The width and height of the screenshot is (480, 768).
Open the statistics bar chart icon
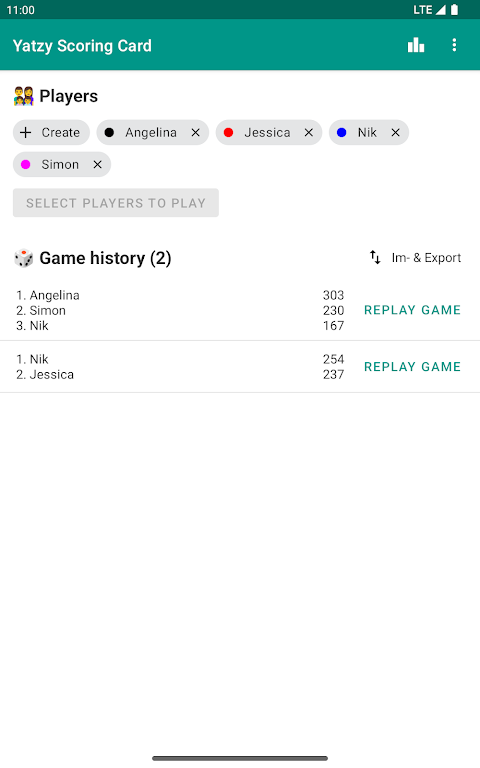click(416, 45)
